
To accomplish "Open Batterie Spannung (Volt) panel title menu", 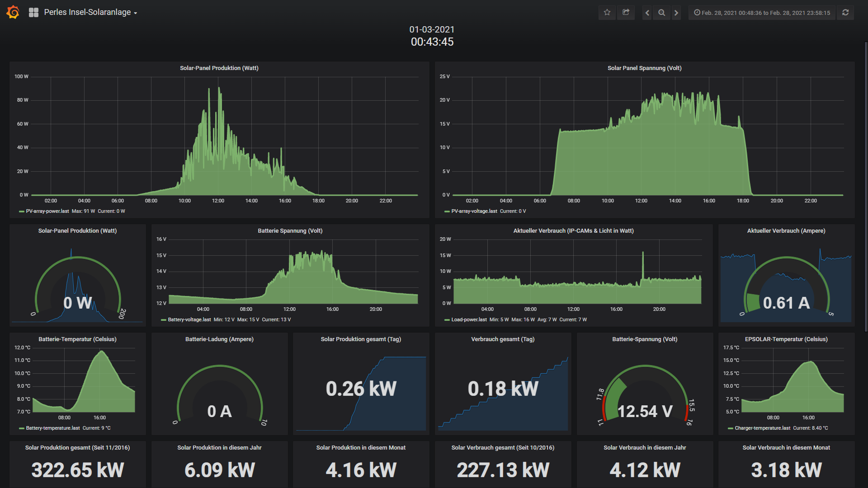I will click(290, 231).
